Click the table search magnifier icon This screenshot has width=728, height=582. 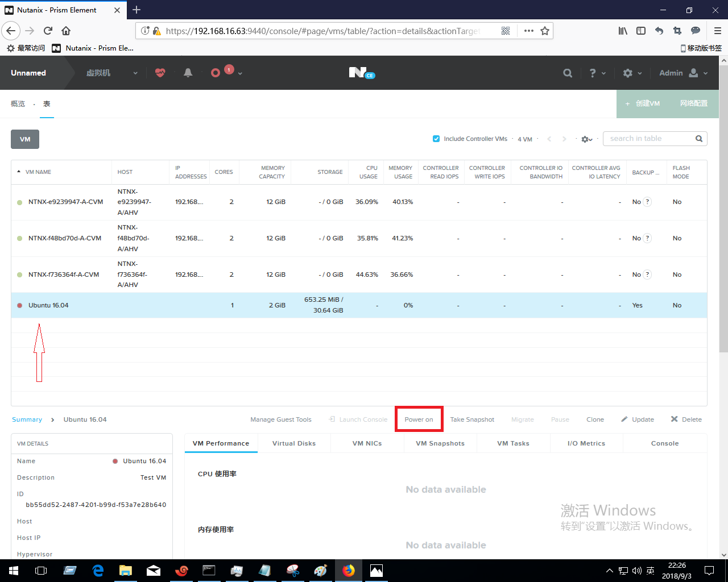[699, 139]
